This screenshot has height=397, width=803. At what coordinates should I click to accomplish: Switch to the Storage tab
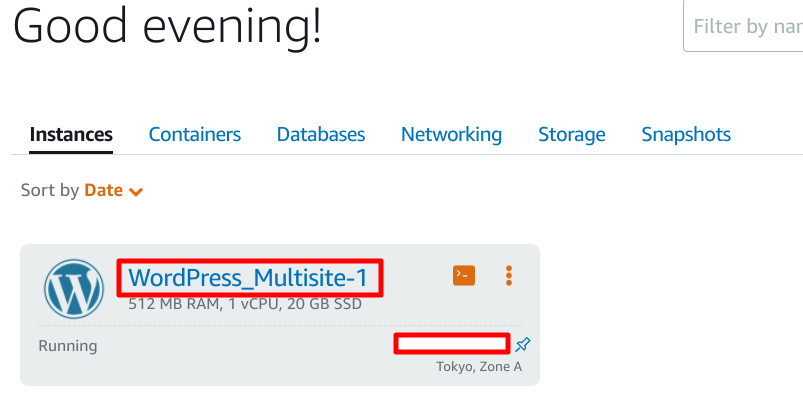pos(572,134)
